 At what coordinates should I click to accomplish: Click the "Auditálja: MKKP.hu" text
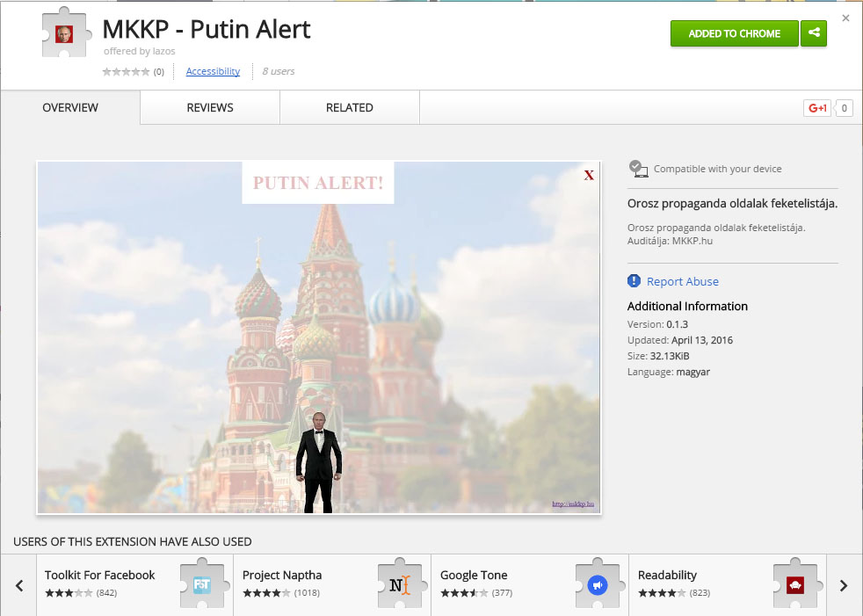click(x=670, y=241)
